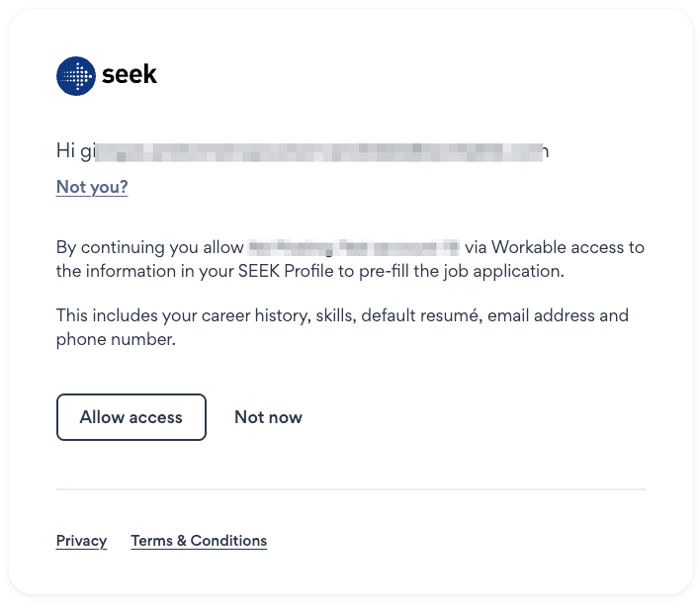Click the "phone number." text
The image size is (700, 610).
click(x=116, y=339)
